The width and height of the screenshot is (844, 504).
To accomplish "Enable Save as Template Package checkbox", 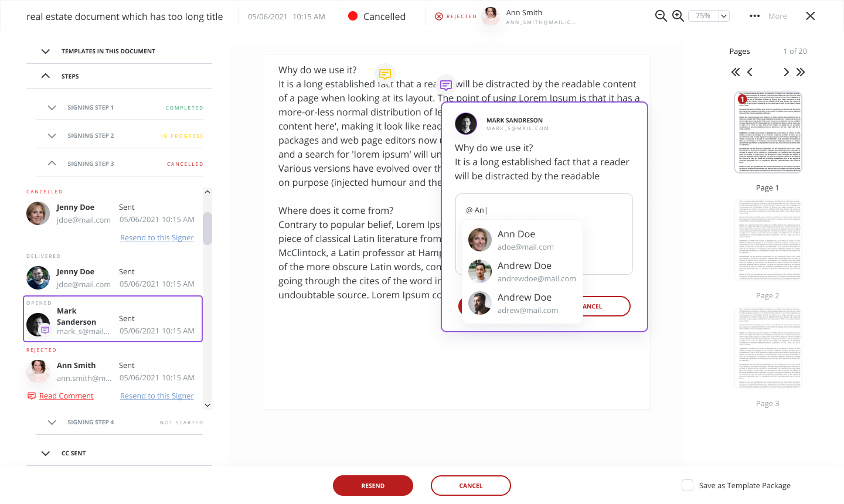I will coord(688,485).
